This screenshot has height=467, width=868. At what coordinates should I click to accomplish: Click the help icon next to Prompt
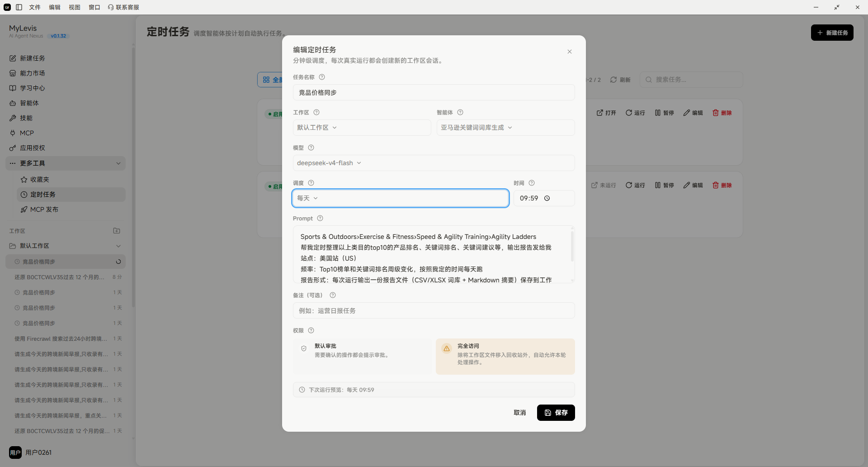click(320, 218)
